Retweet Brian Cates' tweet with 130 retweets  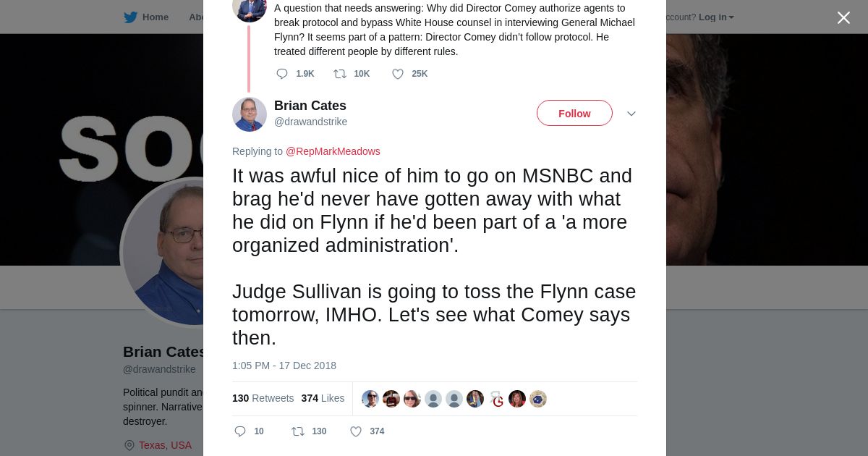pos(298,431)
